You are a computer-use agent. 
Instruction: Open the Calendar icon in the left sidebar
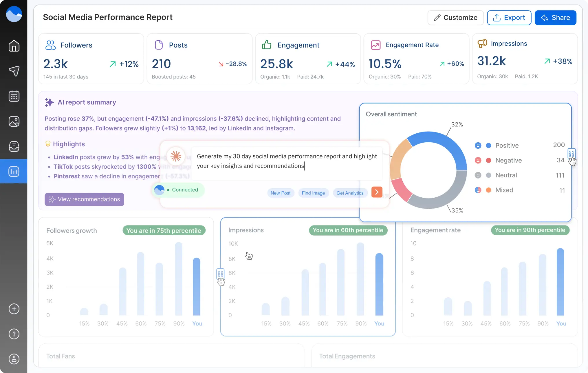[14, 96]
